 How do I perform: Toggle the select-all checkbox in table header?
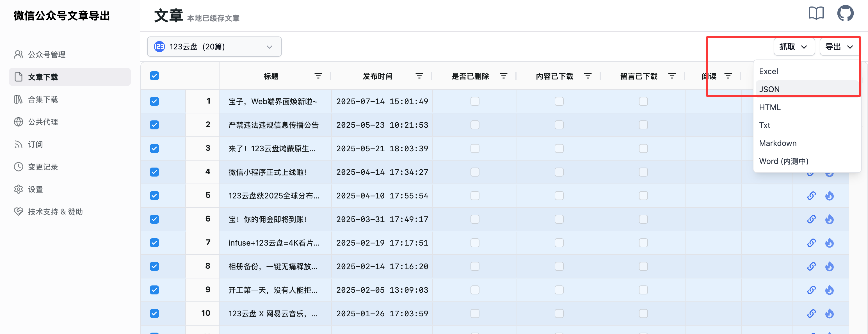(154, 76)
